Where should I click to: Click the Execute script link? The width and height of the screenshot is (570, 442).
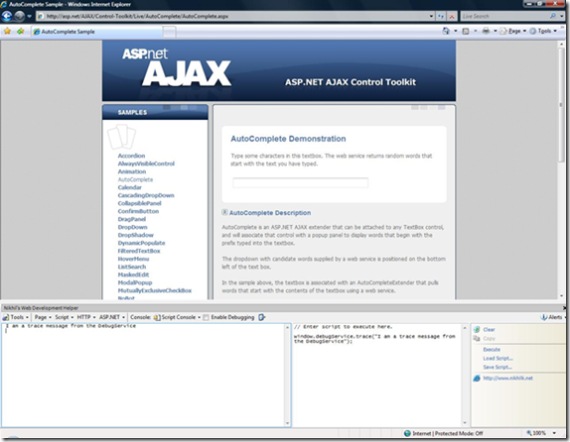click(x=491, y=349)
